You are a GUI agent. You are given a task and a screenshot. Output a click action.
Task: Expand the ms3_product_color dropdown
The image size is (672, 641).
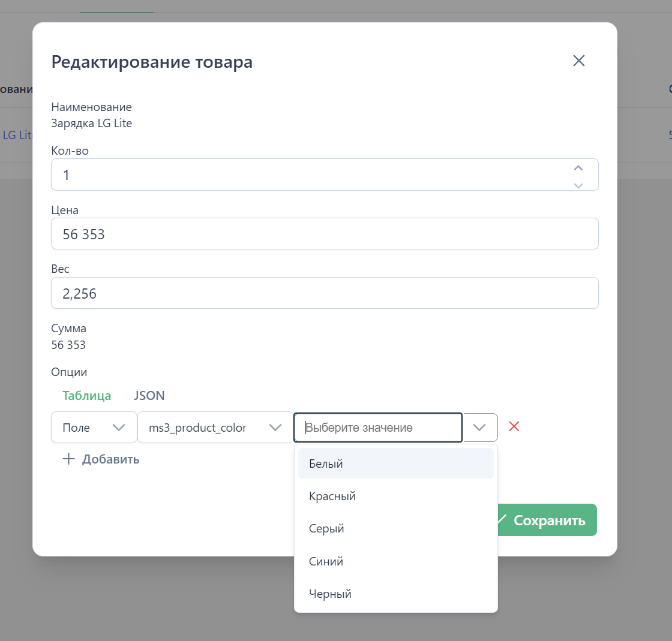pyautogui.click(x=215, y=428)
